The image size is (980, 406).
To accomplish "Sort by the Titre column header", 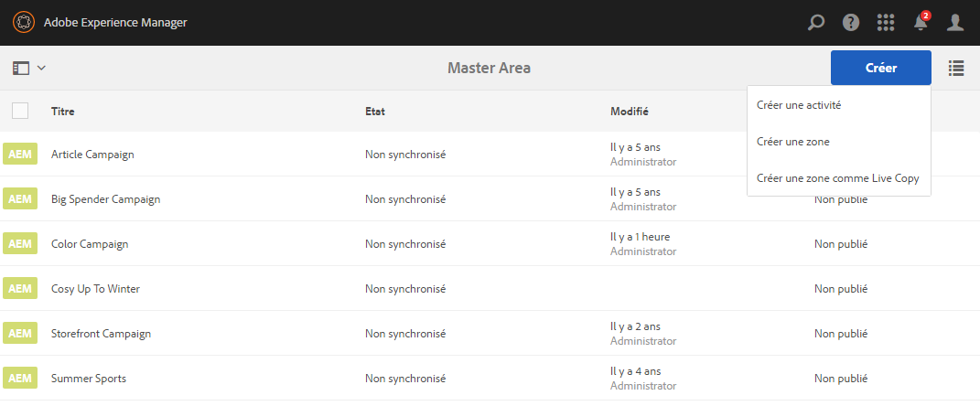I will tap(62, 112).
